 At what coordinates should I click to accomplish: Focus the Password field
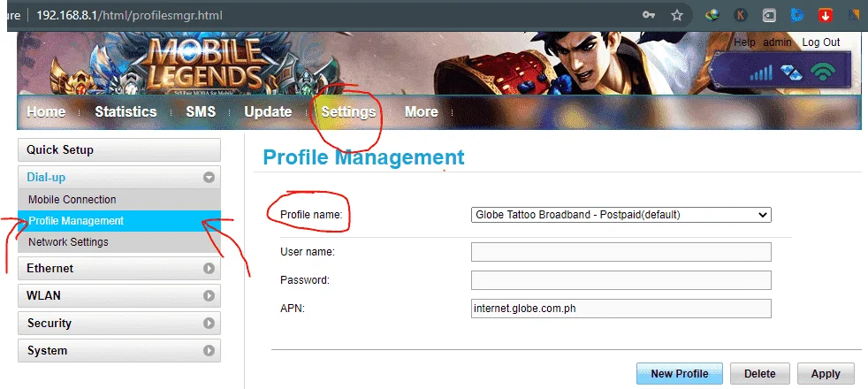pyautogui.click(x=621, y=280)
